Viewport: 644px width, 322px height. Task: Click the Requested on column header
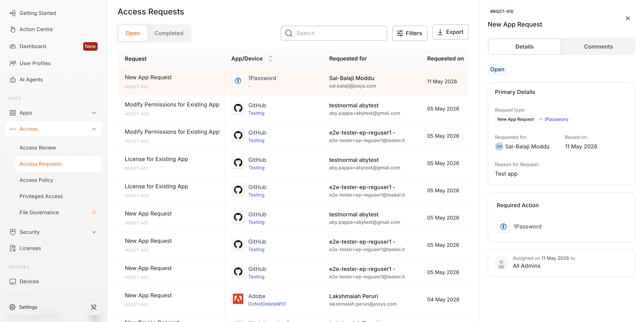(x=445, y=59)
